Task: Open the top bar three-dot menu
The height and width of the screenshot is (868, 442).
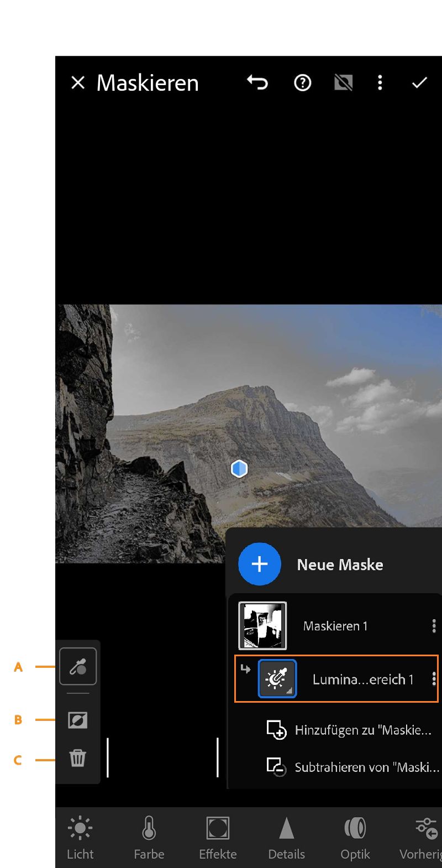Action: coord(380,83)
